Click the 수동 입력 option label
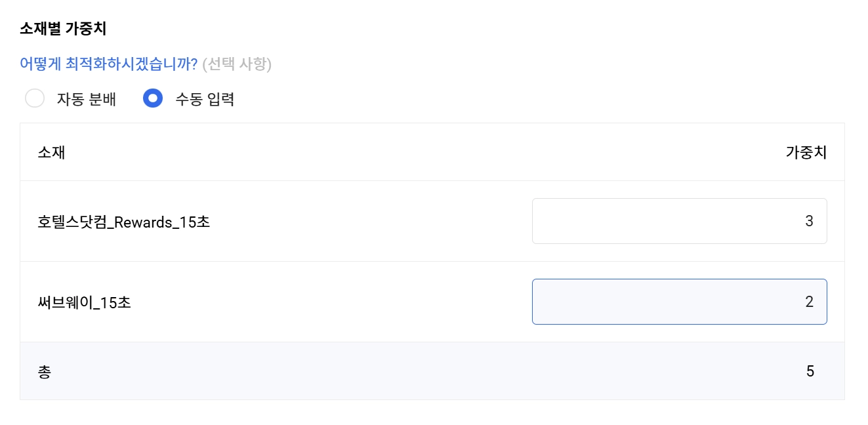This screenshot has width=868, height=425. tap(205, 100)
